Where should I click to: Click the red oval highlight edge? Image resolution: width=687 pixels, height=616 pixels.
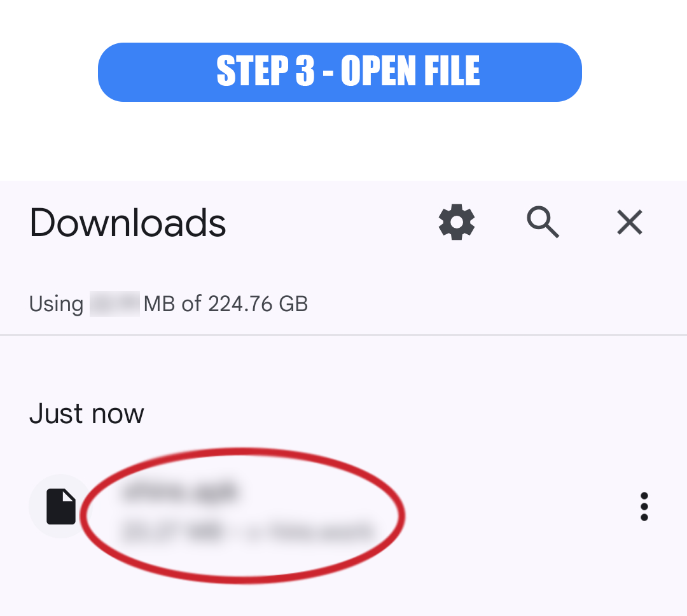click(243, 451)
